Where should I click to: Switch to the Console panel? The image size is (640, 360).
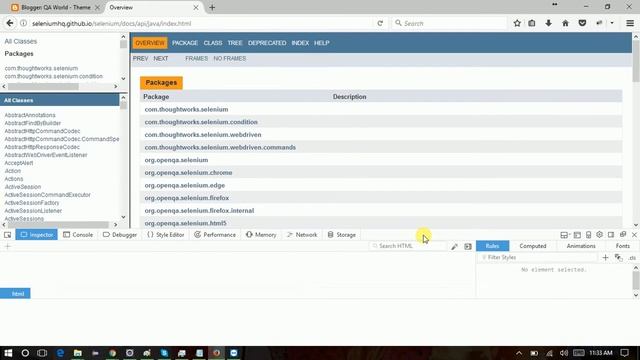pos(78,235)
